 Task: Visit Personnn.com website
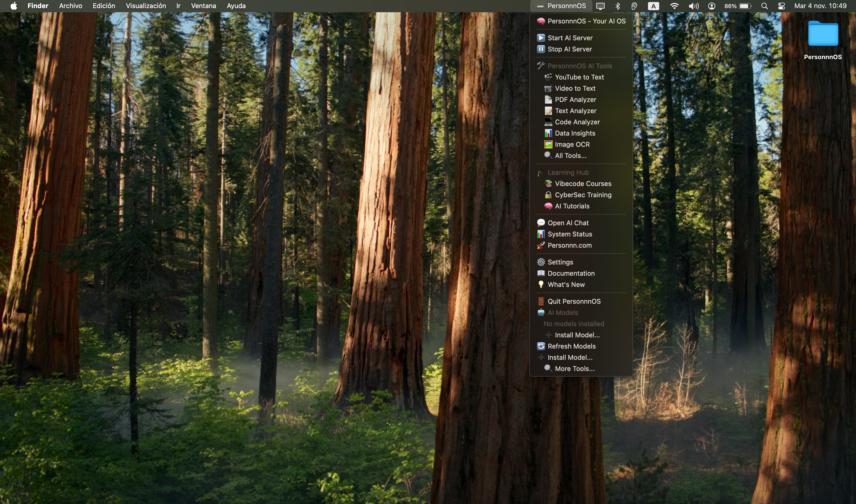(569, 245)
